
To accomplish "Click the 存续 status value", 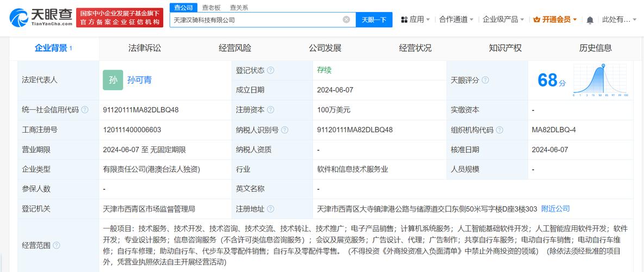I will click(x=324, y=70).
